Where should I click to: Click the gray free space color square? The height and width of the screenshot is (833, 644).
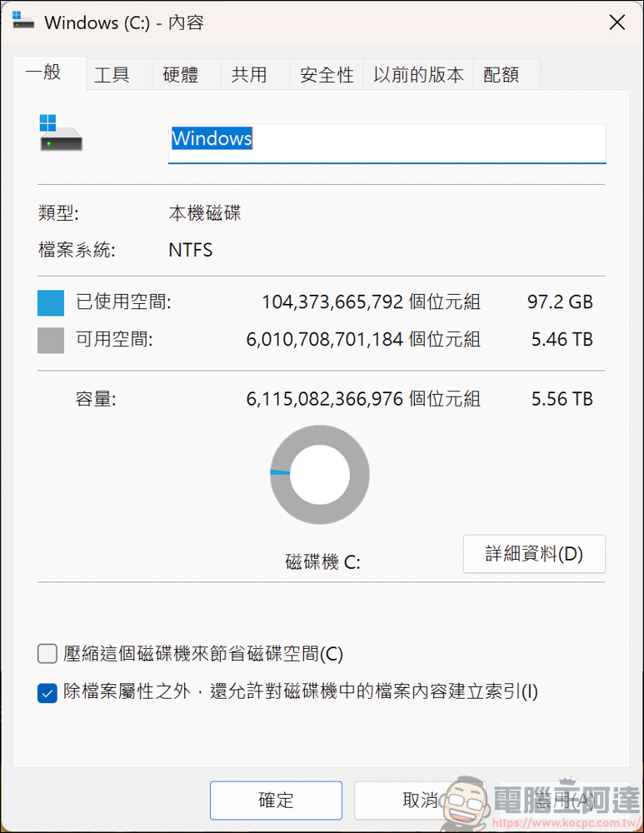click(51, 340)
